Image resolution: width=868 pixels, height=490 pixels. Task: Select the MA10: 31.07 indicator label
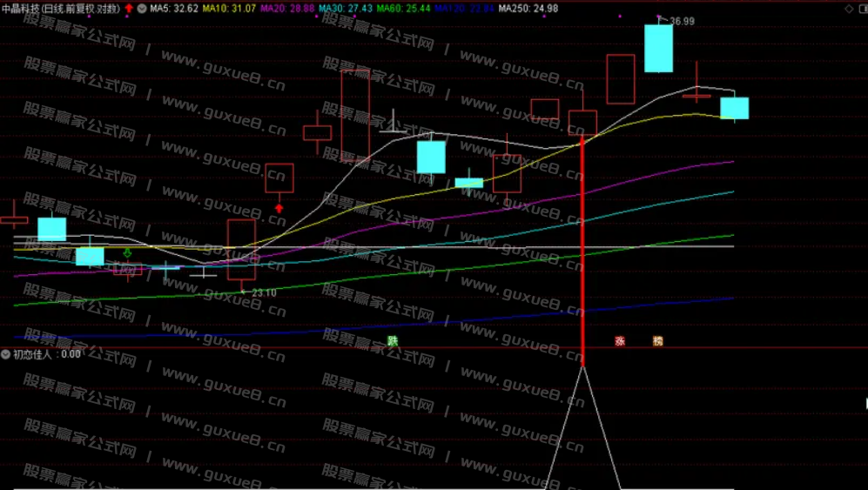[231, 8]
